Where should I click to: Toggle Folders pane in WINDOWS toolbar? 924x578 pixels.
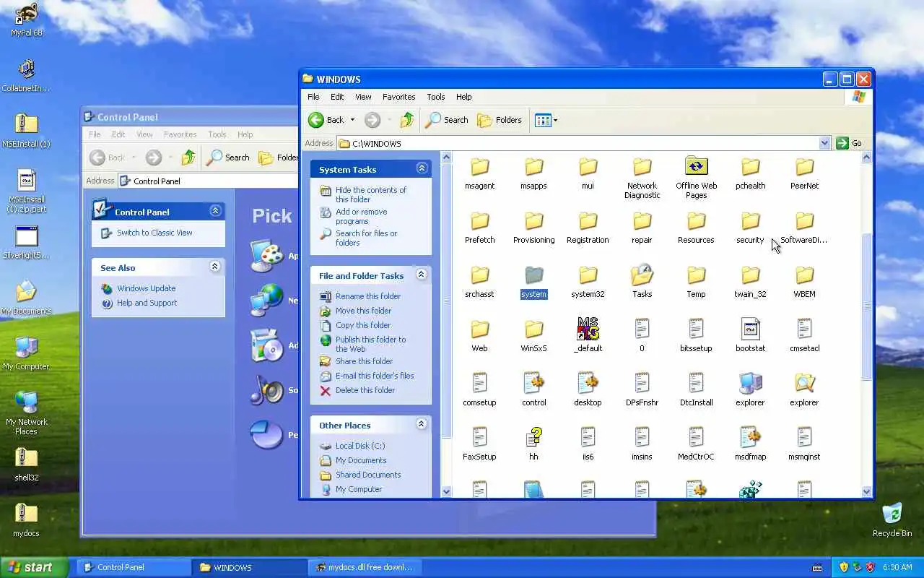(500, 120)
